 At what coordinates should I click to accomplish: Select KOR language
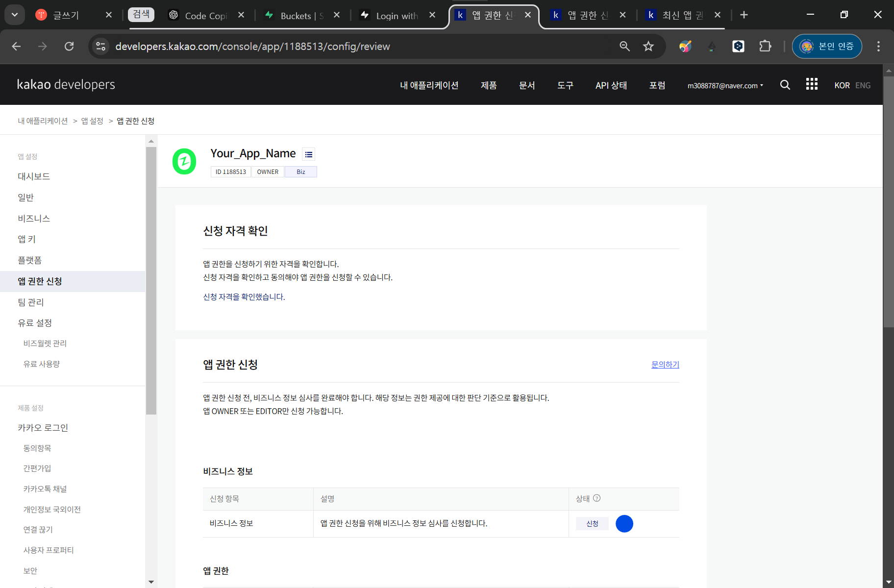click(x=842, y=85)
